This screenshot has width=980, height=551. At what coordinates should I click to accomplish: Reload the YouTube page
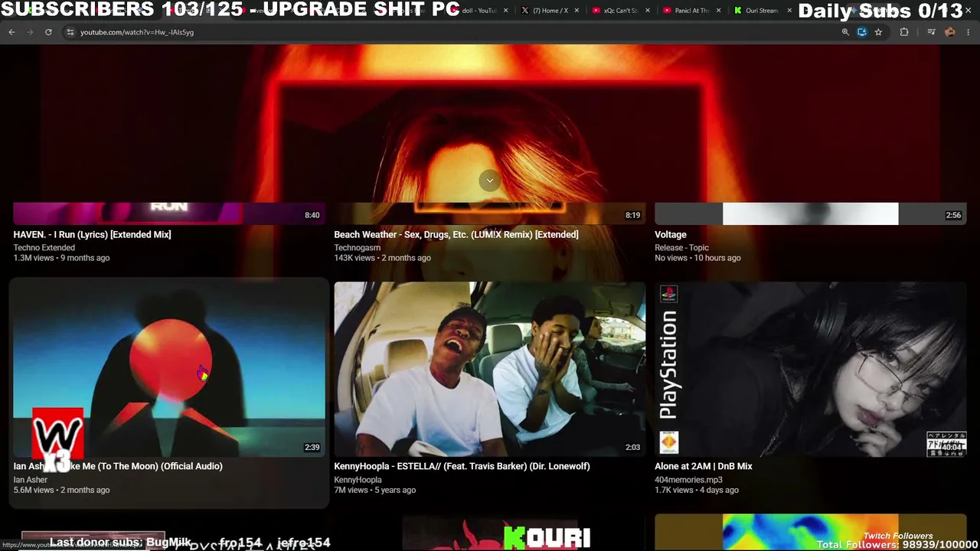point(48,32)
